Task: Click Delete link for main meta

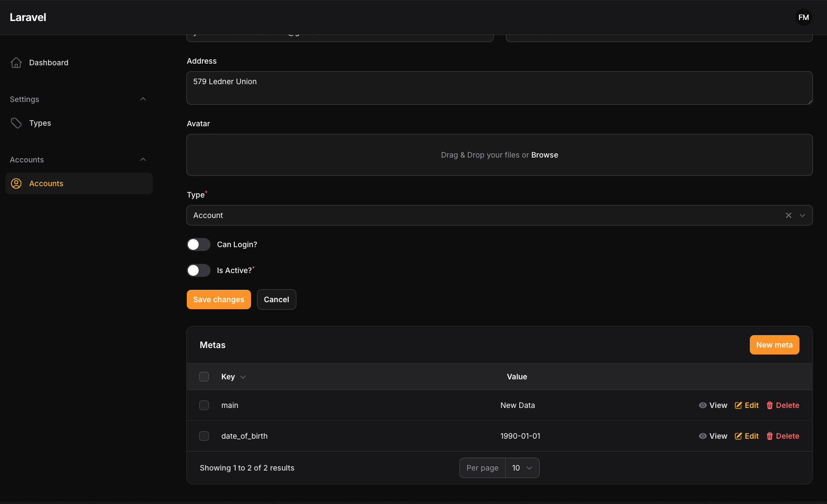Action: [x=783, y=405]
